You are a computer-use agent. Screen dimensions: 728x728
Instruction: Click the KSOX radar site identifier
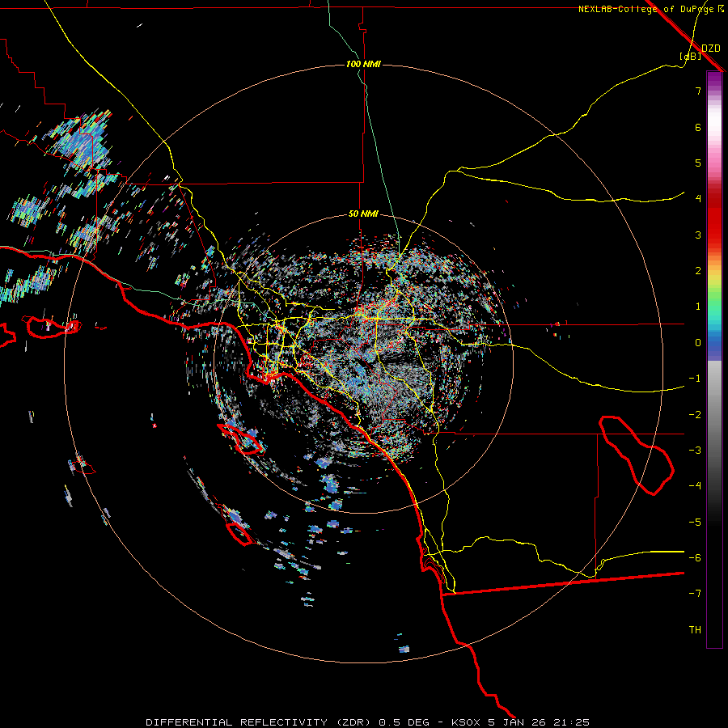pyautogui.click(x=466, y=722)
